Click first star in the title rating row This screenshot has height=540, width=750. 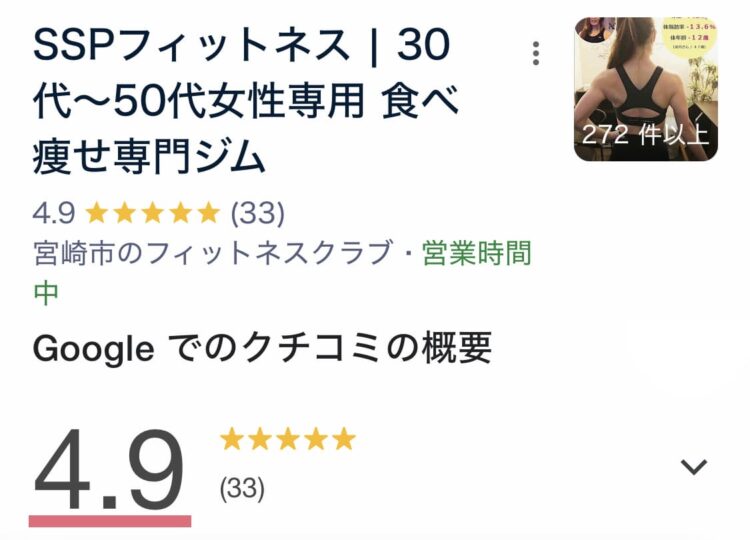coord(97,212)
